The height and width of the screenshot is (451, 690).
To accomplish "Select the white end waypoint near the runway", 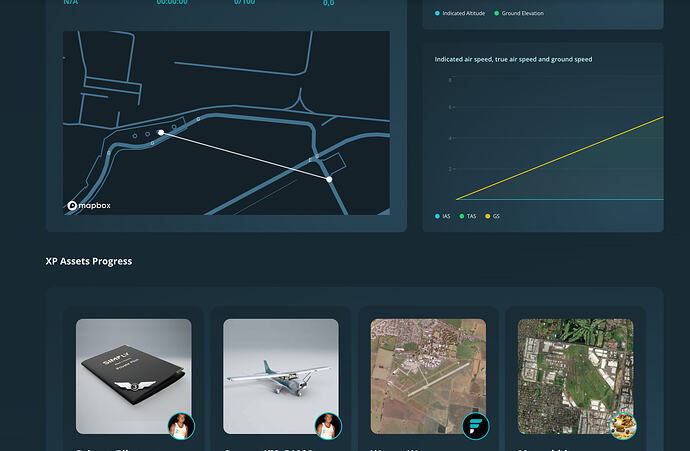I will click(x=329, y=179).
